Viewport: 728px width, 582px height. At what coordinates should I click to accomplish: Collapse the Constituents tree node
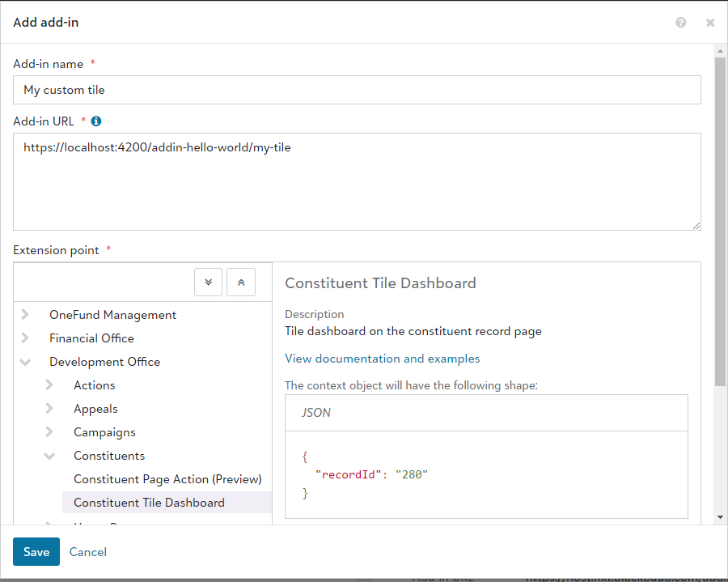[49, 456]
